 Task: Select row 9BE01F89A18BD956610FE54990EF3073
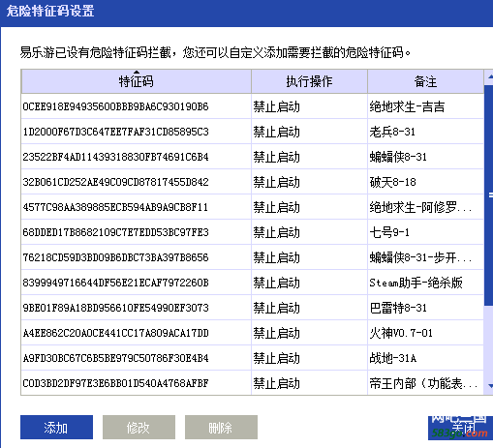[x=252, y=308]
